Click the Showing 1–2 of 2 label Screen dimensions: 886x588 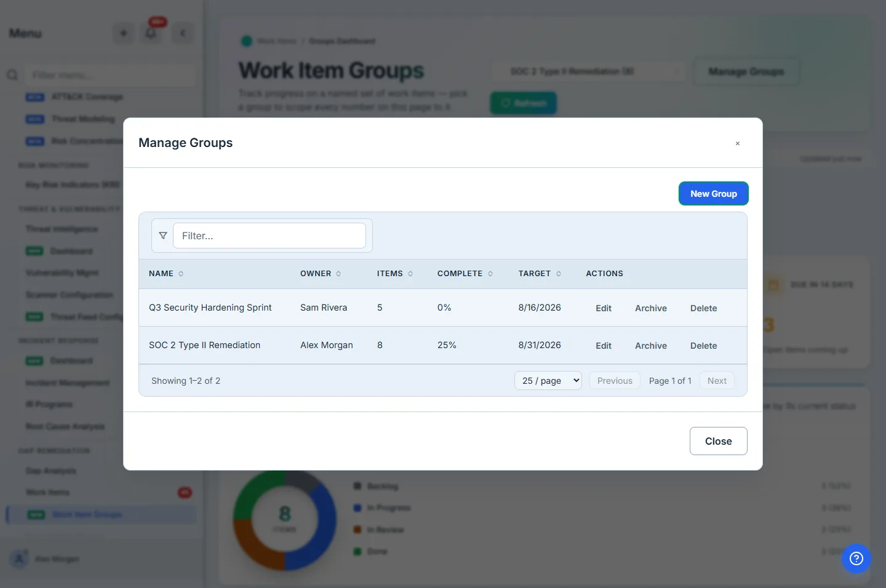[x=186, y=381]
